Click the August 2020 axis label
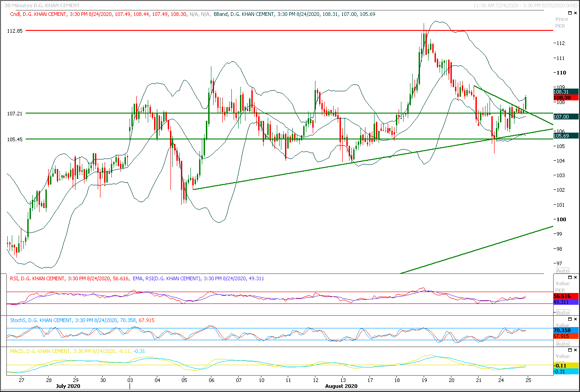Viewport: 580px width, 392px height. [x=340, y=386]
